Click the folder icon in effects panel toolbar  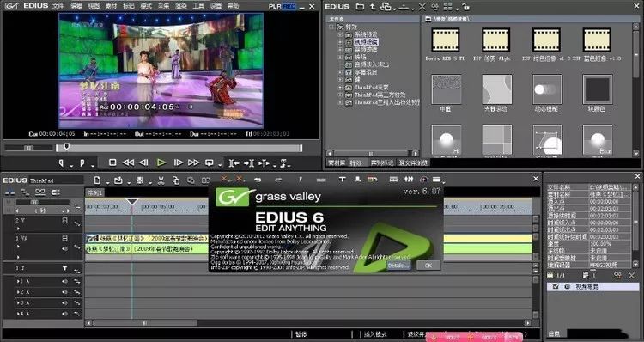tap(360, 7)
